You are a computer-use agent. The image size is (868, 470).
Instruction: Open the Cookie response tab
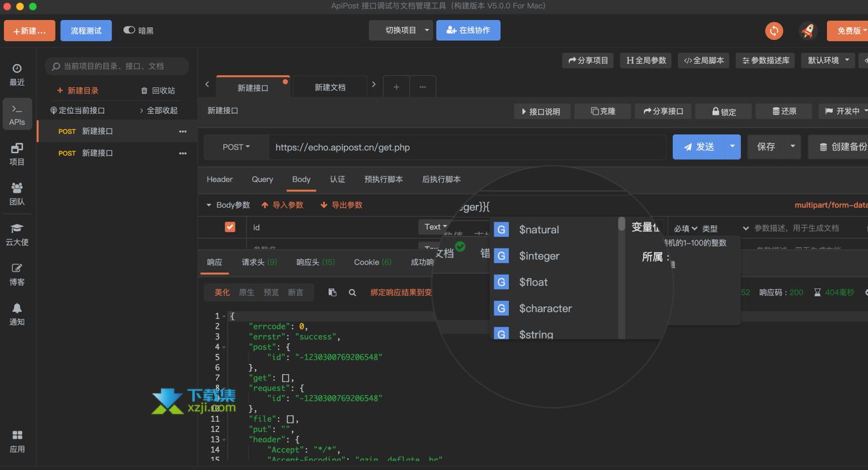tap(372, 262)
